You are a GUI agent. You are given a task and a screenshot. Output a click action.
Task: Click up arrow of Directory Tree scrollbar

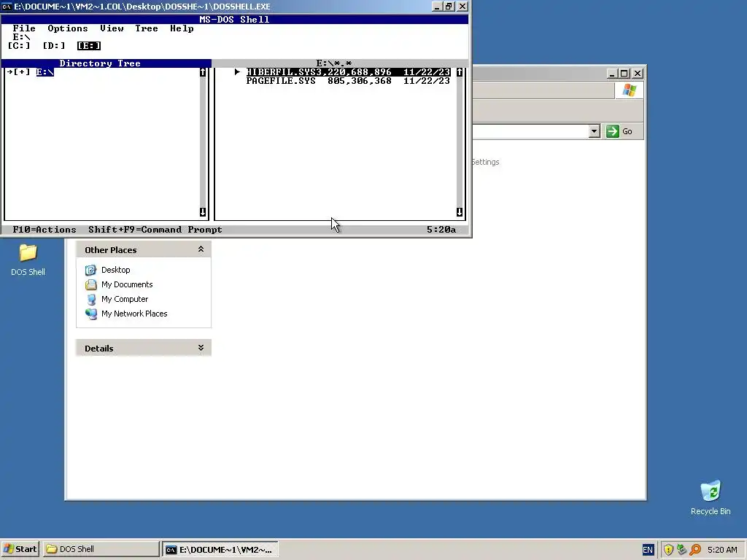point(203,72)
